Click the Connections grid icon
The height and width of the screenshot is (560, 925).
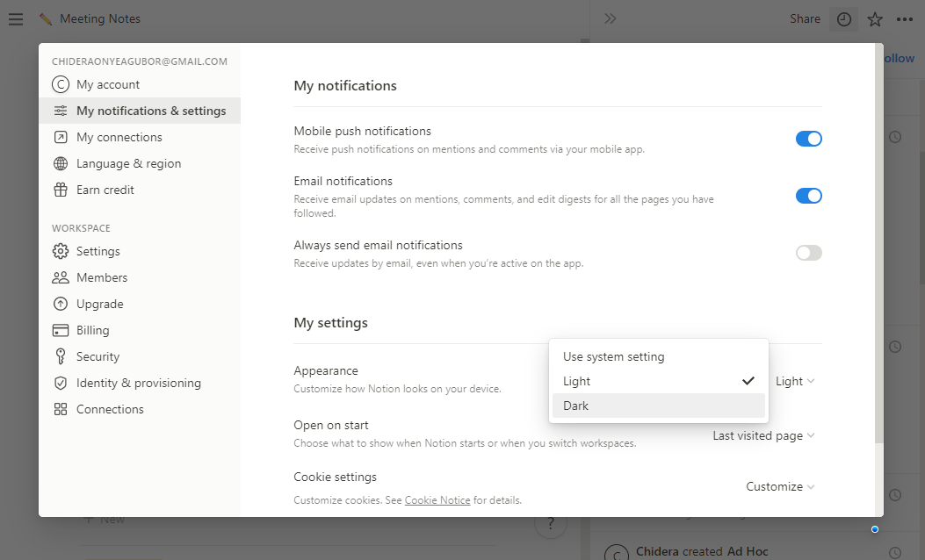point(60,409)
